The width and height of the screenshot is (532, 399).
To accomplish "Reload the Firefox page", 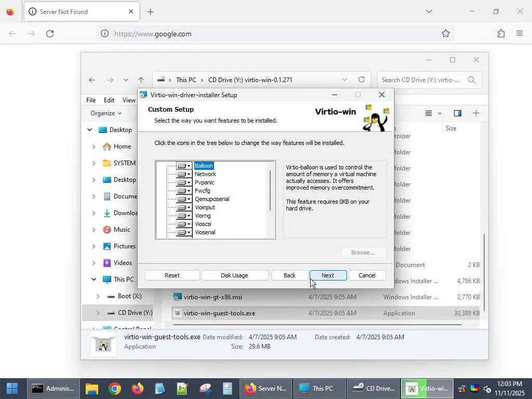I will [x=50, y=34].
